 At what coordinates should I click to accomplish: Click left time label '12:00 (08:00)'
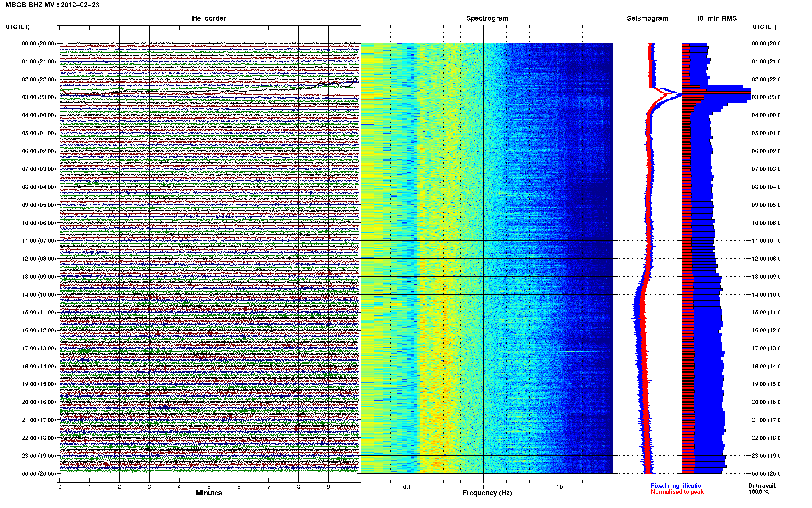pyautogui.click(x=39, y=259)
